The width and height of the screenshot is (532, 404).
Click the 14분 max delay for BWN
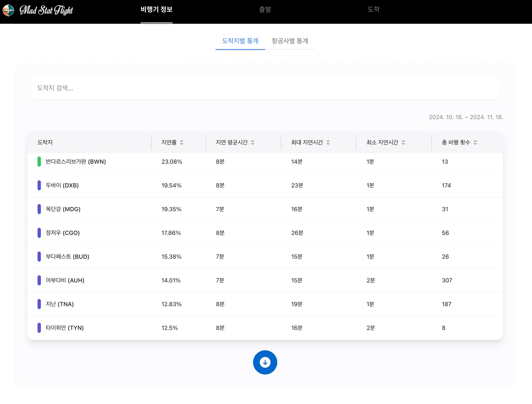[297, 162]
